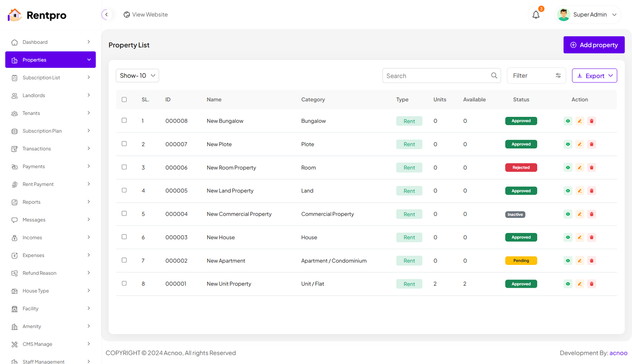Image resolution: width=632 pixels, height=364 pixels.
Task: Open the Export dropdown
Action: click(x=594, y=76)
